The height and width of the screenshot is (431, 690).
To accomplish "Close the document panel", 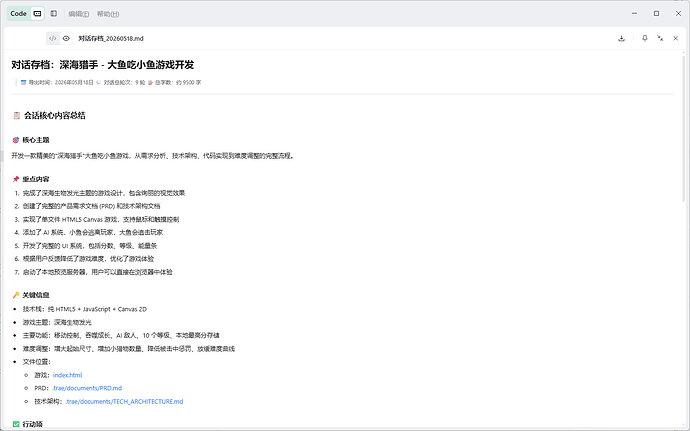I will pyautogui.click(x=675, y=38).
